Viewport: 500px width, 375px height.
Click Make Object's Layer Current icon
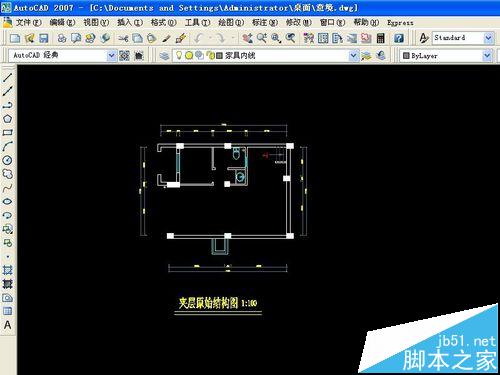pos(366,55)
